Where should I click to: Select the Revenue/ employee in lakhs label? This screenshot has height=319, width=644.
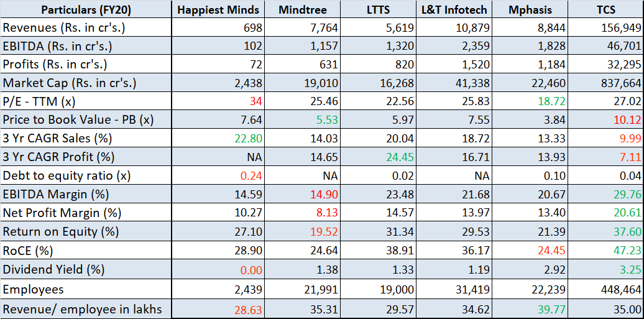(82, 308)
